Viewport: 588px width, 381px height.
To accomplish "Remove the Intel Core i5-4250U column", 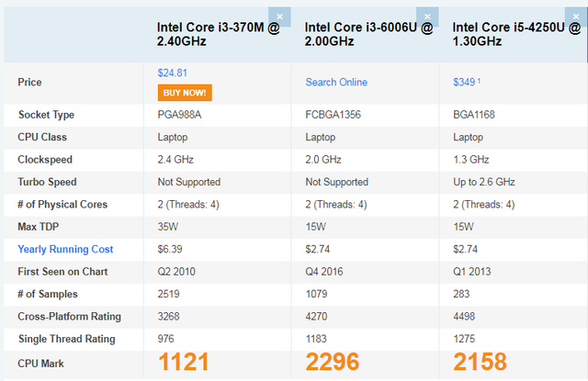I will pyautogui.click(x=576, y=17).
